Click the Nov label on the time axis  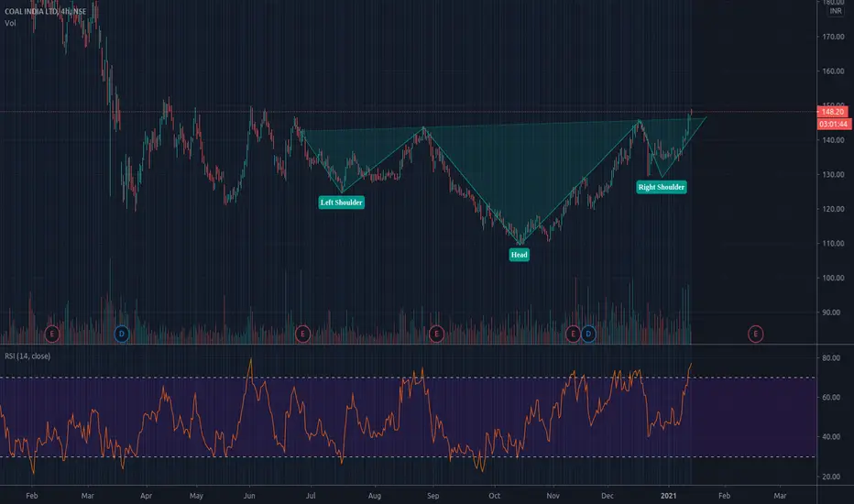553,496
